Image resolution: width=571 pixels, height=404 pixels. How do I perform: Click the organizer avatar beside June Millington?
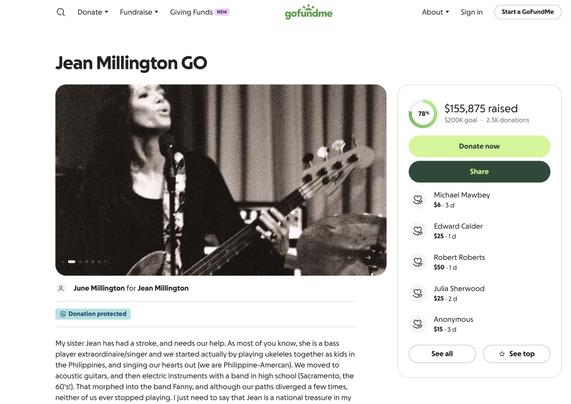61,289
